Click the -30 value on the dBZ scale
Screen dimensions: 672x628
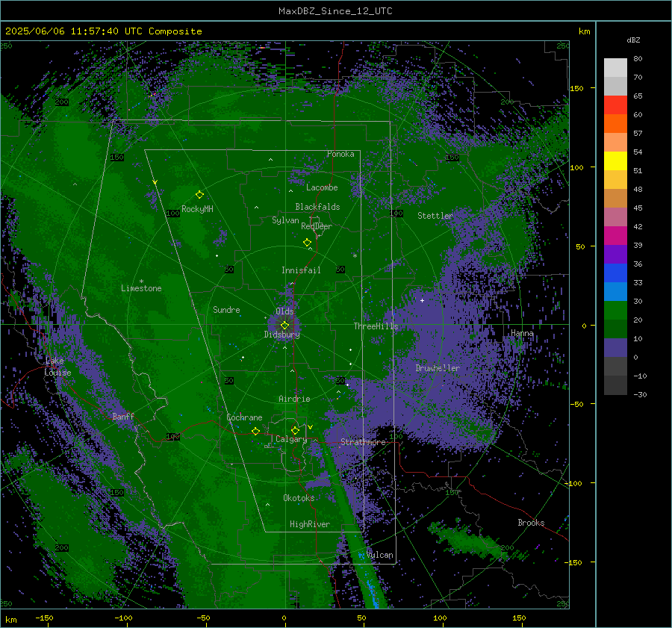[x=640, y=394]
